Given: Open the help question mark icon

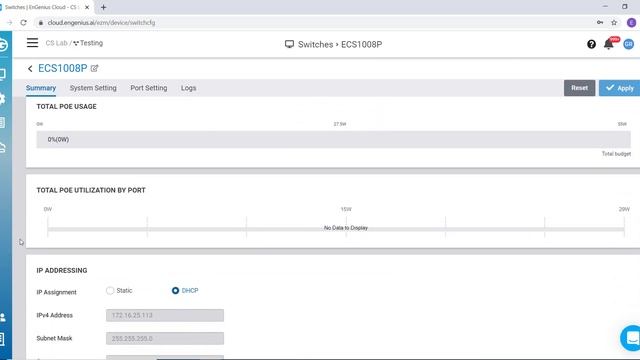Looking at the screenshot, I should 591,44.
